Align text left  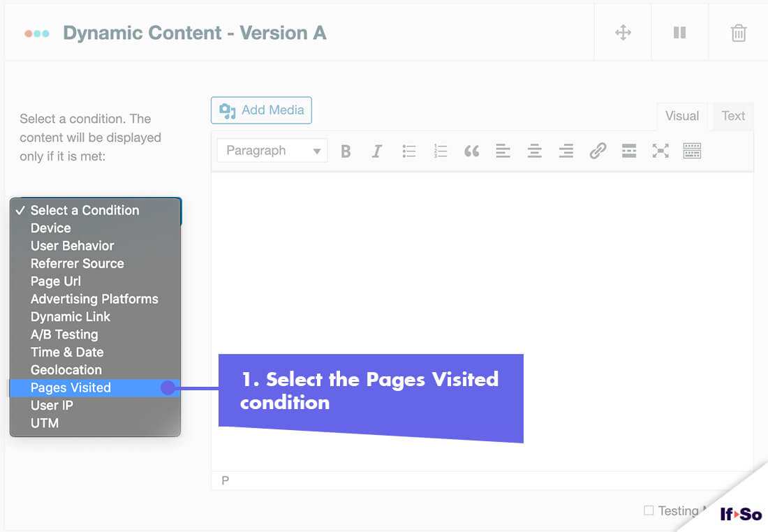(x=503, y=152)
